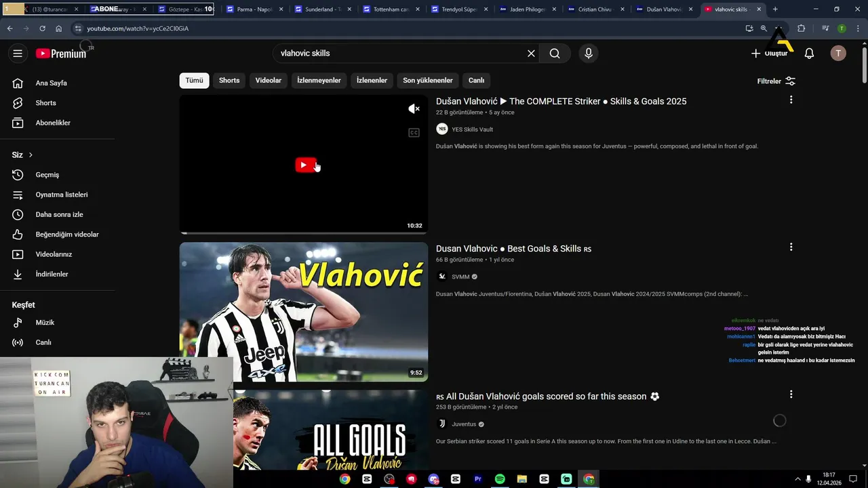Screen dimensions: 868x488
Task: Open a new browser tab
Action: (775, 9)
